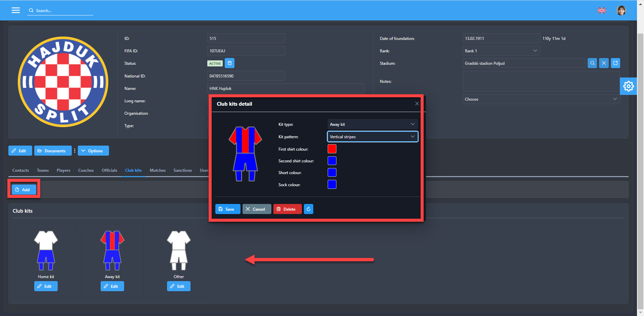The height and width of the screenshot is (316, 644).
Task: Click the Sock colour blue swatch
Action: click(332, 185)
